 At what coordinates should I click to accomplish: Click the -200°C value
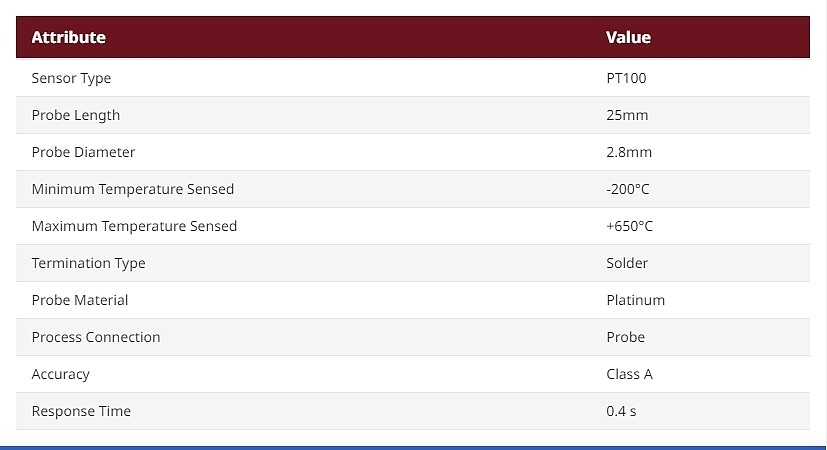click(x=628, y=189)
